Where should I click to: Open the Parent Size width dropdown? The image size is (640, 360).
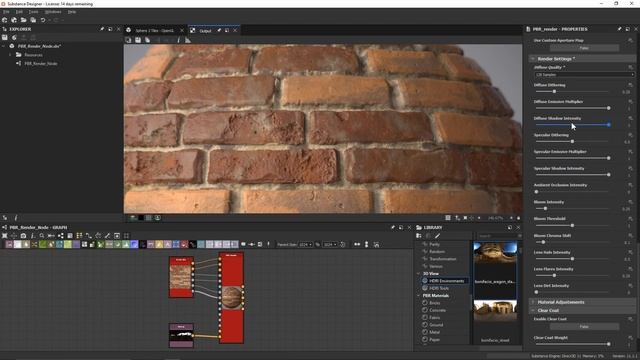(x=305, y=244)
